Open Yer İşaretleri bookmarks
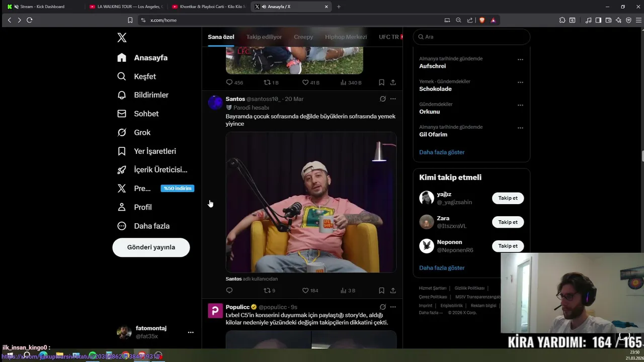 tap(147, 151)
